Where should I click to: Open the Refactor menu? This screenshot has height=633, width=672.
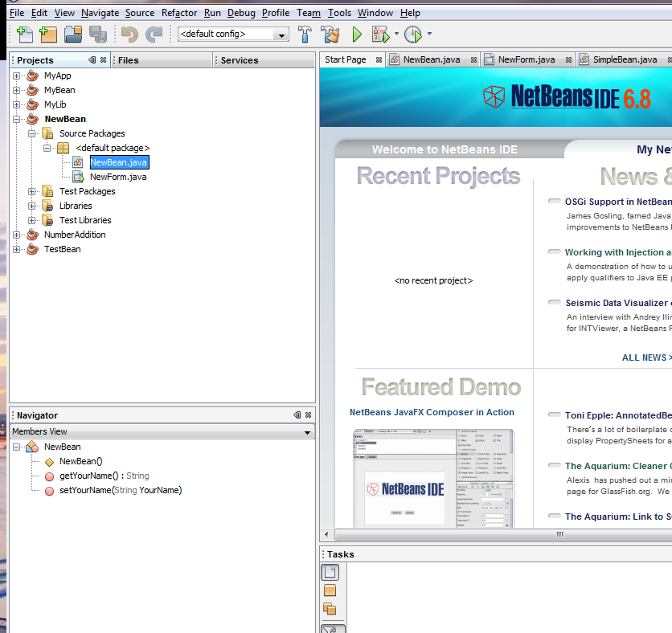[178, 13]
